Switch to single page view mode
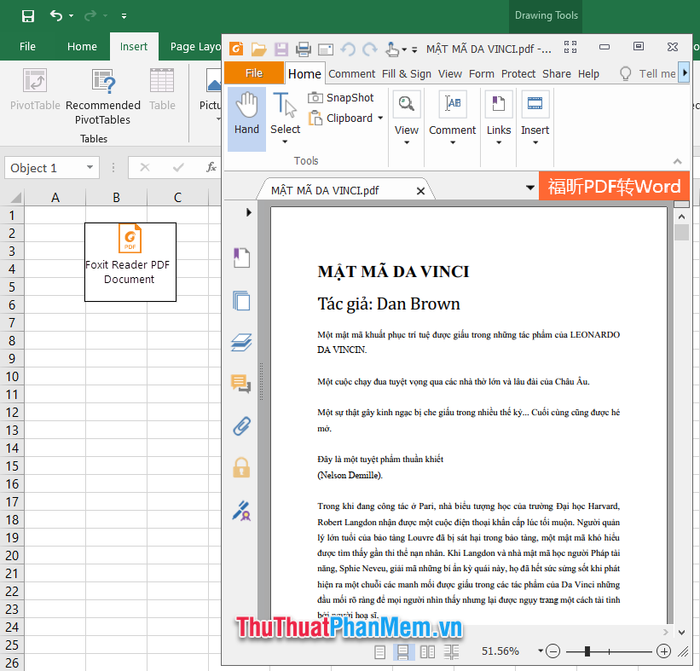 tap(380, 652)
